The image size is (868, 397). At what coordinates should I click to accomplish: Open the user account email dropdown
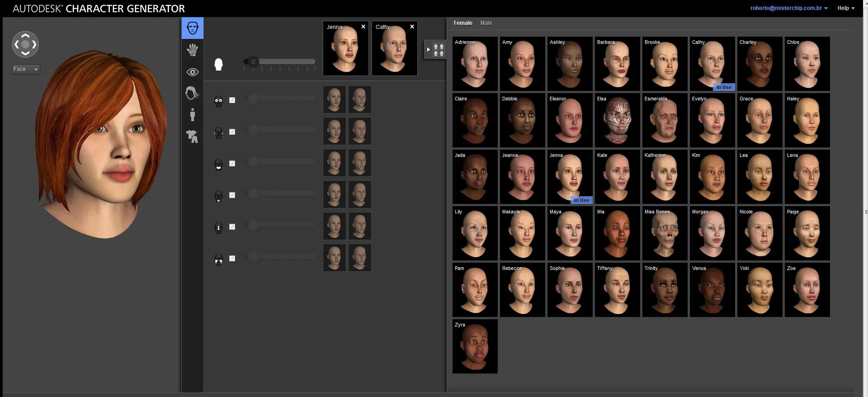click(x=789, y=8)
